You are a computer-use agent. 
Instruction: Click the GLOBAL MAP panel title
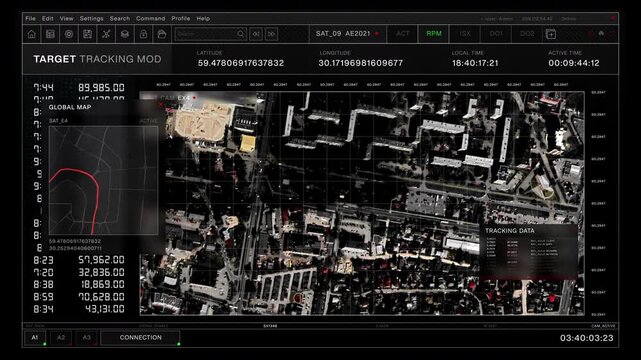coord(70,107)
